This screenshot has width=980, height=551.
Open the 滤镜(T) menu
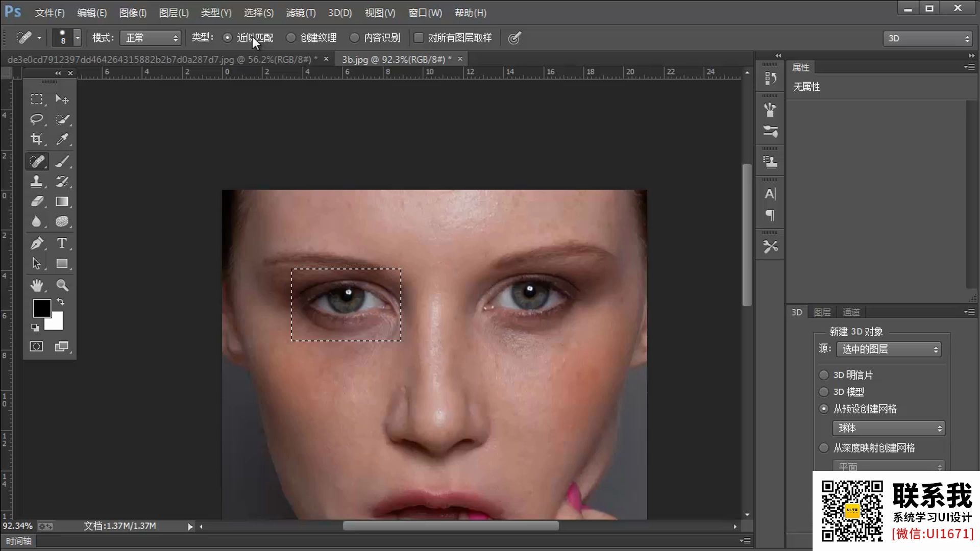[x=301, y=13]
